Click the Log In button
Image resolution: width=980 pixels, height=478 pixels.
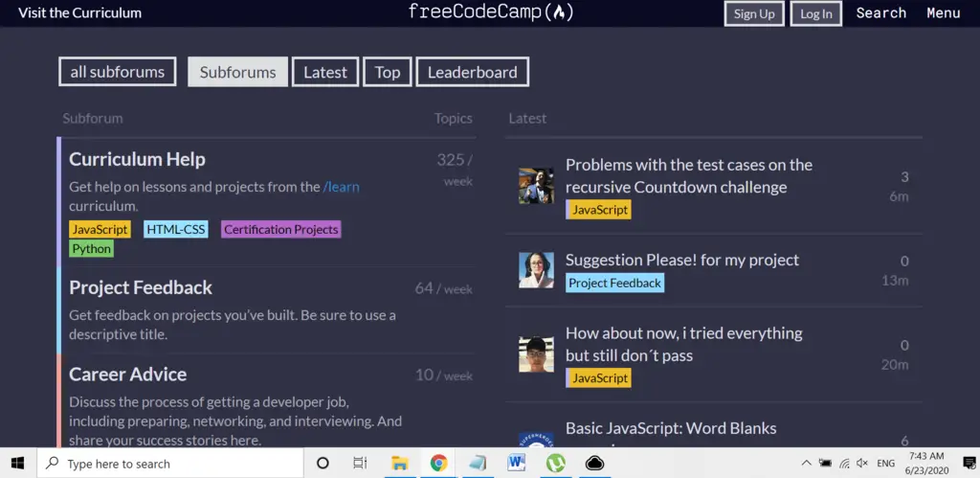816,13
